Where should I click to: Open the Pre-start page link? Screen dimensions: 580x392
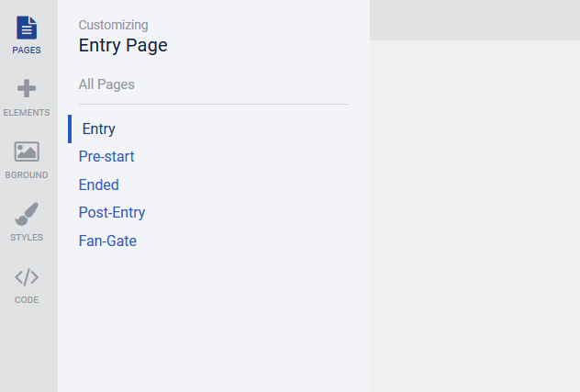[106, 157]
